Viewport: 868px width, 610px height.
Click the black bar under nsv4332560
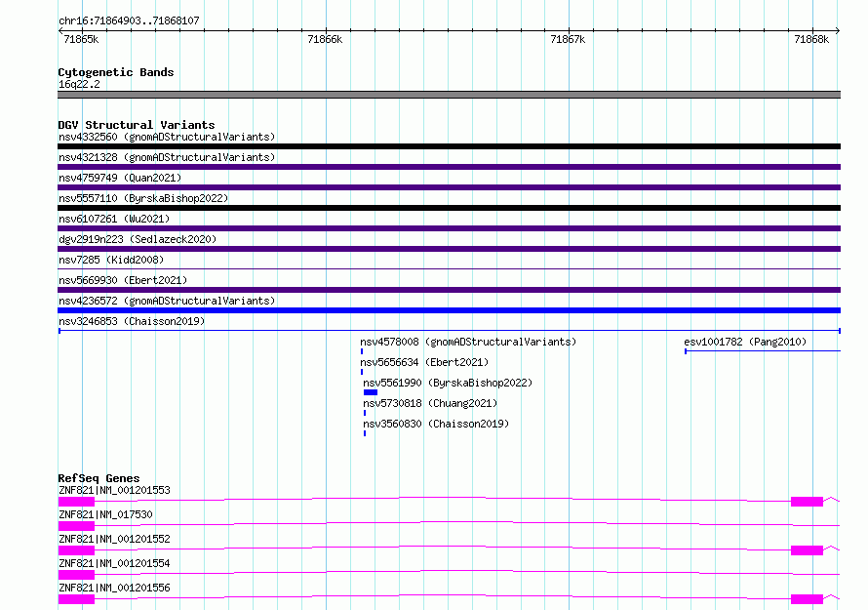tap(449, 146)
